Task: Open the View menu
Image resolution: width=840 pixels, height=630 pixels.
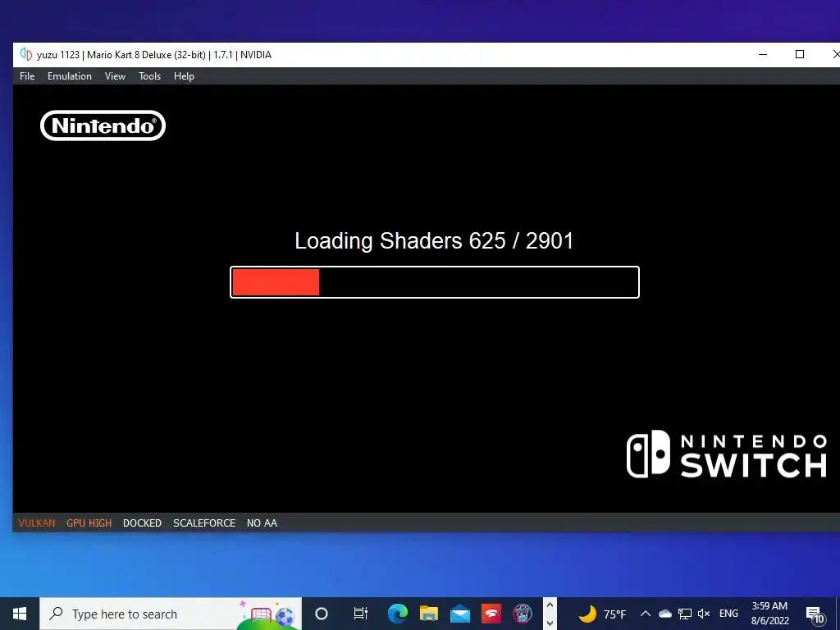Action: [x=115, y=76]
